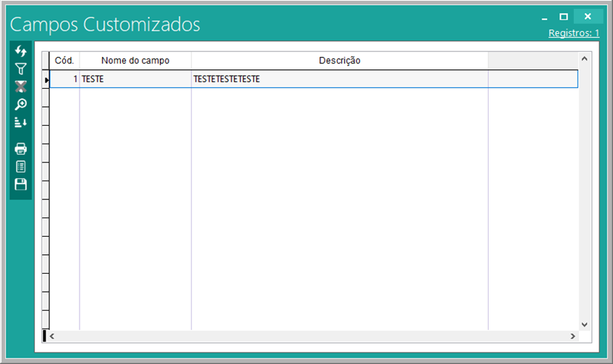
Task: Click the 'Descrição' column header
Action: coord(339,61)
